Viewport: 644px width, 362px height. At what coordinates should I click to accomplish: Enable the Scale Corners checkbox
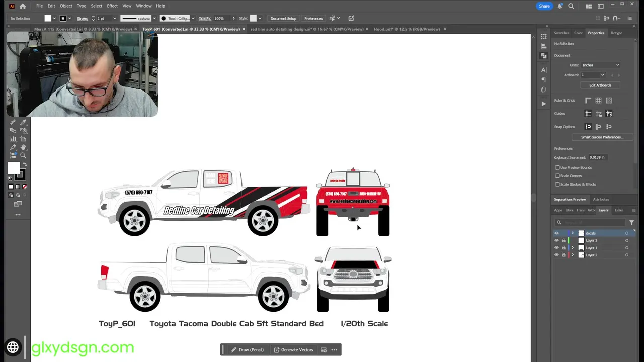tap(557, 176)
